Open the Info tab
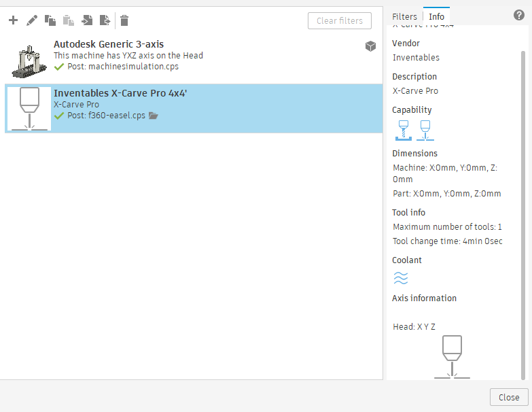The image size is (532, 412). click(x=436, y=16)
